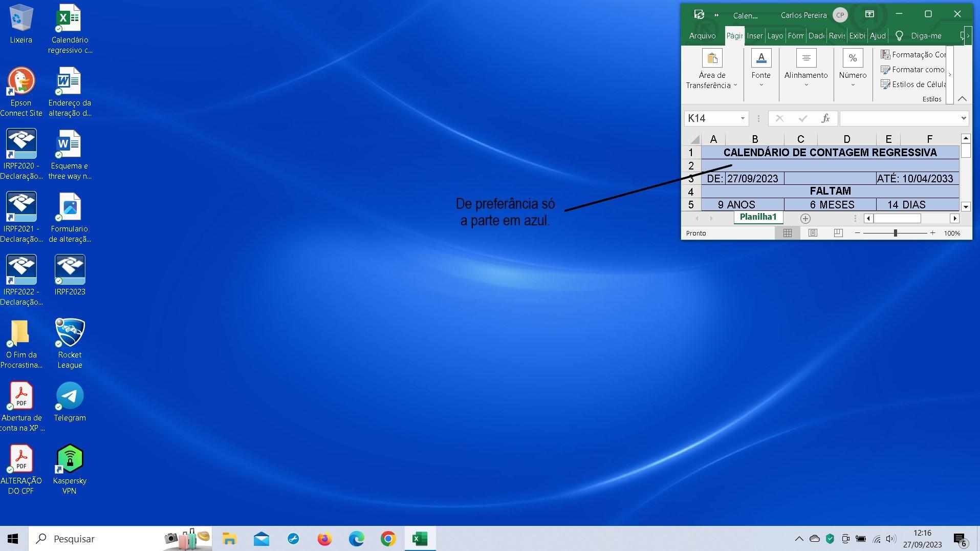The image size is (980, 551).
Task: Click the Carlos Pereira CP account avatar
Action: click(840, 15)
